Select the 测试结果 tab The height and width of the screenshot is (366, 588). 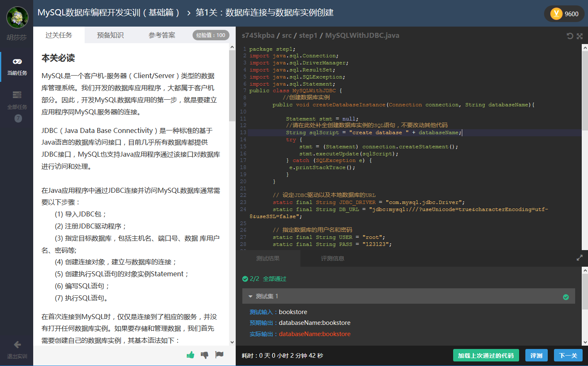[268, 258]
